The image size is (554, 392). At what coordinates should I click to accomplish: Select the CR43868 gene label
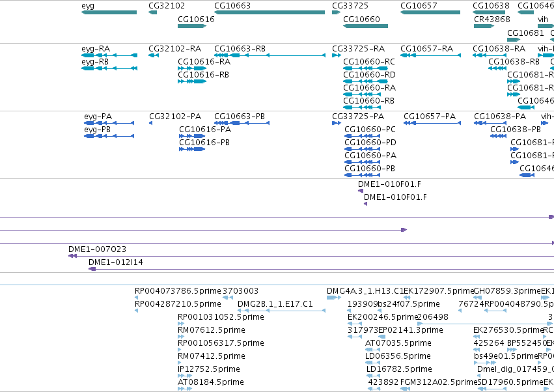point(492,19)
